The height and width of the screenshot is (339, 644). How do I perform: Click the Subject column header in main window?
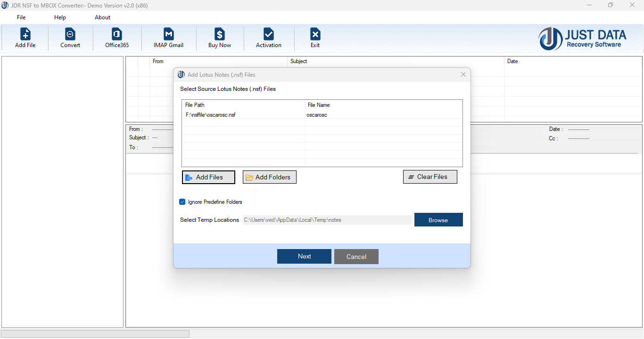[x=396, y=61]
